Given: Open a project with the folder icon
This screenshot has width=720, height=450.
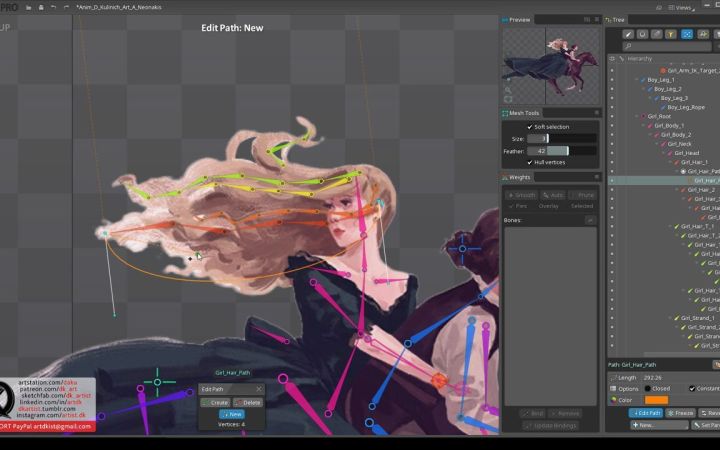Looking at the screenshot, I should point(28,7).
